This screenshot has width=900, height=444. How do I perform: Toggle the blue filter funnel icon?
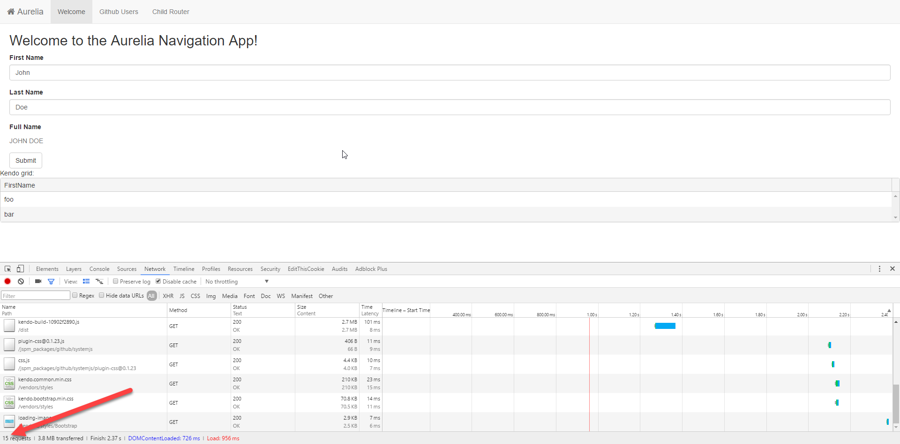(51, 282)
